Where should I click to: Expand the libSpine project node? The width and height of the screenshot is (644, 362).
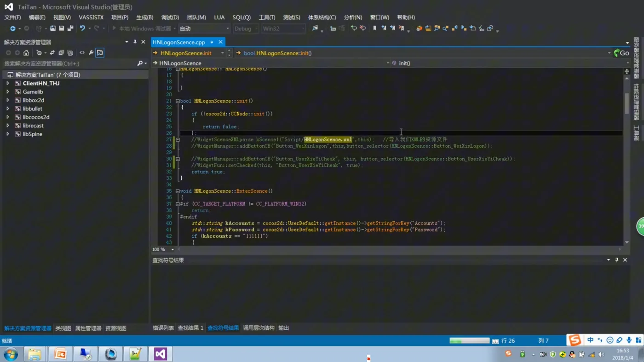pyautogui.click(x=7, y=134)
